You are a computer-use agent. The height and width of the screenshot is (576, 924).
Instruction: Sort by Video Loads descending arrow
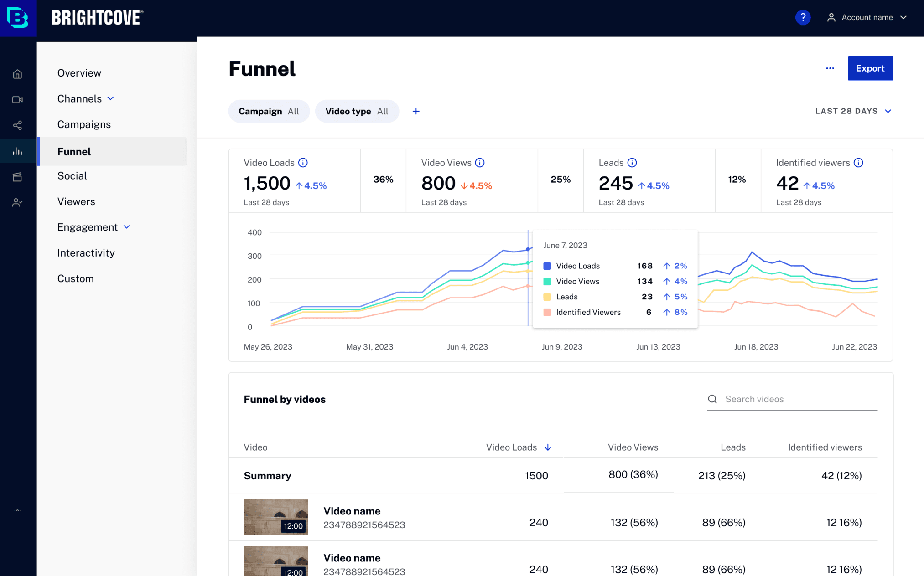(548, 447)
